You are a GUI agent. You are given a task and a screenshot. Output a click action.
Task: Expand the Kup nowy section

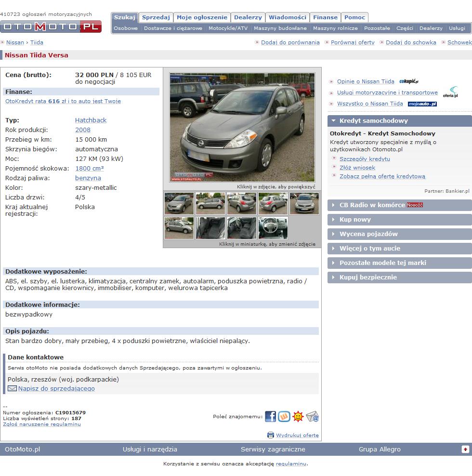(399, 220)
